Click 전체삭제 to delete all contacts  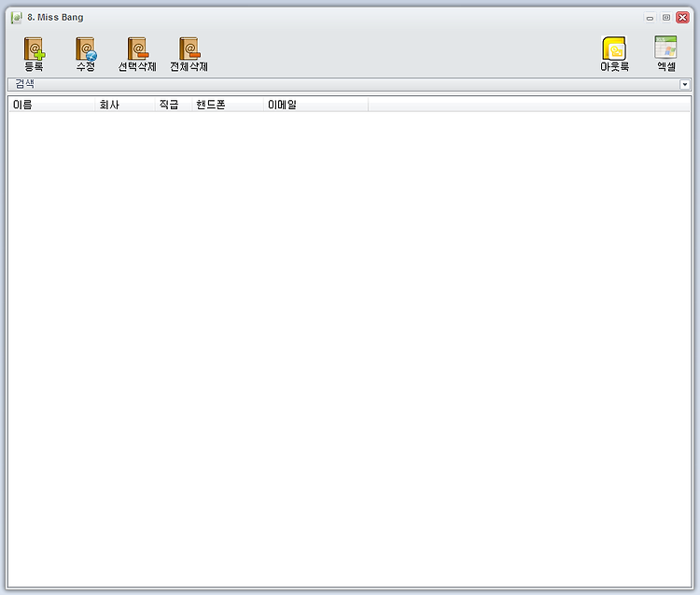point(189,54)
